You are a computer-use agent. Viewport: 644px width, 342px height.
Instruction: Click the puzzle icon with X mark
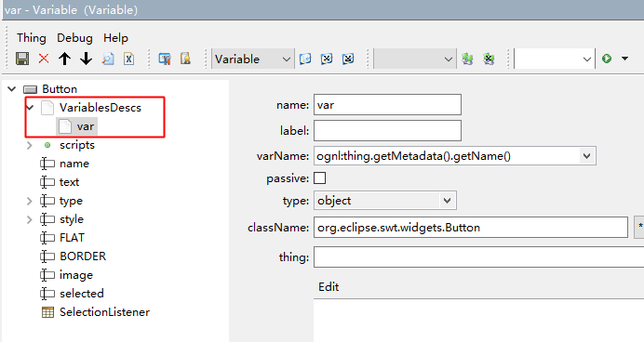[x=489, y=59]
